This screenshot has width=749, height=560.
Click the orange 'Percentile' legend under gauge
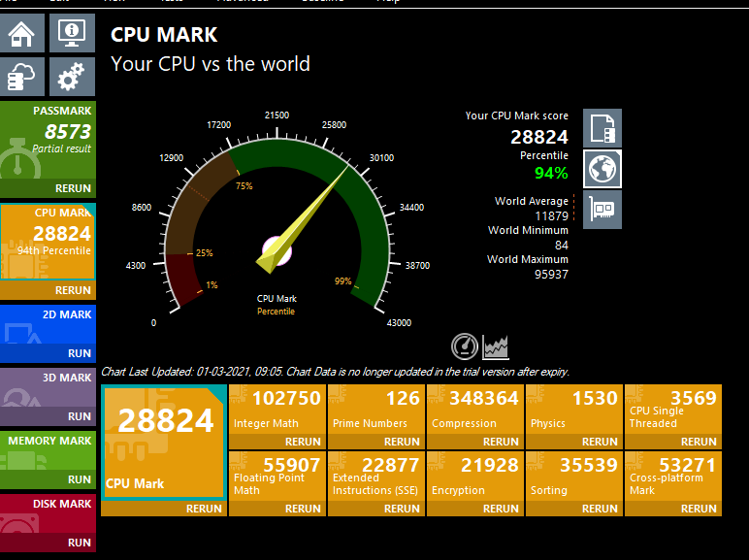(x=277, y=312)
